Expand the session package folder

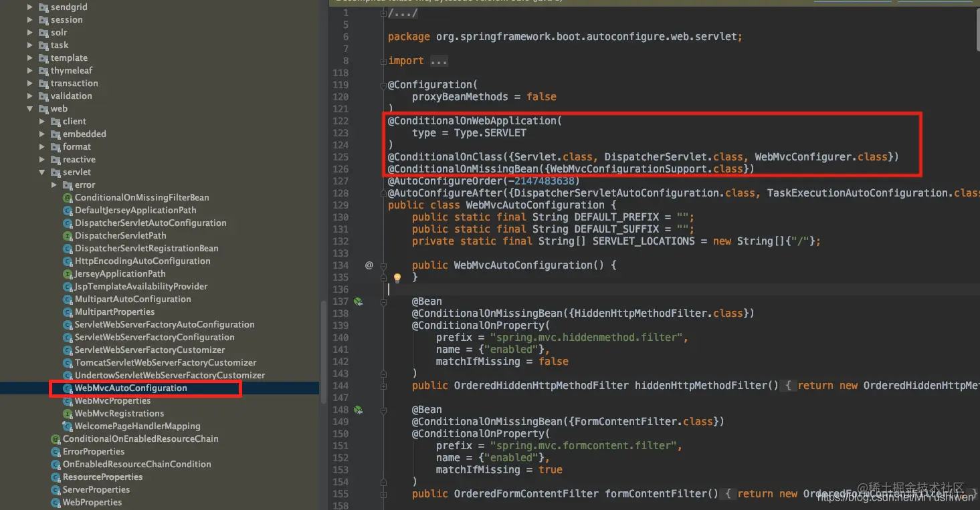pos(30,20)
